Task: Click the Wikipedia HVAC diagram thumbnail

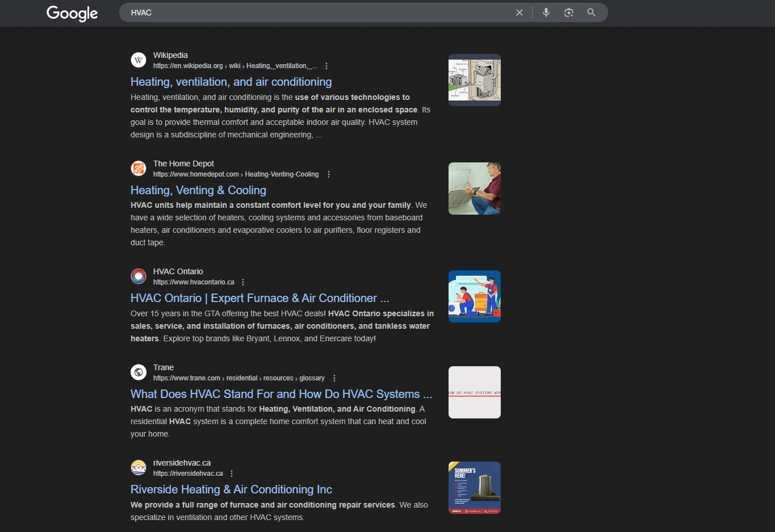Action: (474, 80)
